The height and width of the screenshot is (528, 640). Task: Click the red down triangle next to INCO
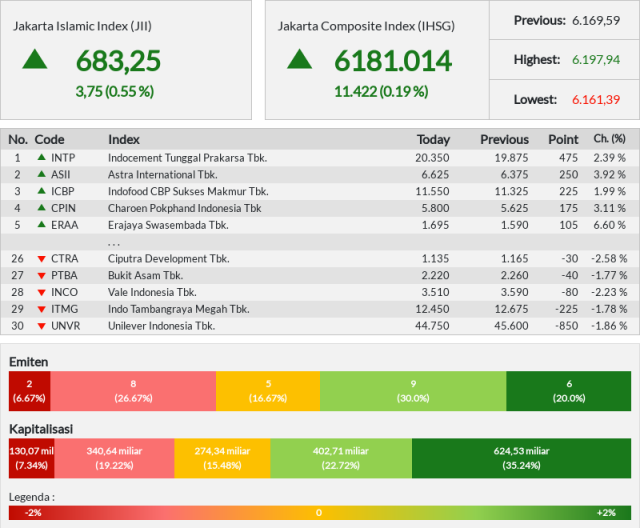pyautogui.click(x=41, y=293)
